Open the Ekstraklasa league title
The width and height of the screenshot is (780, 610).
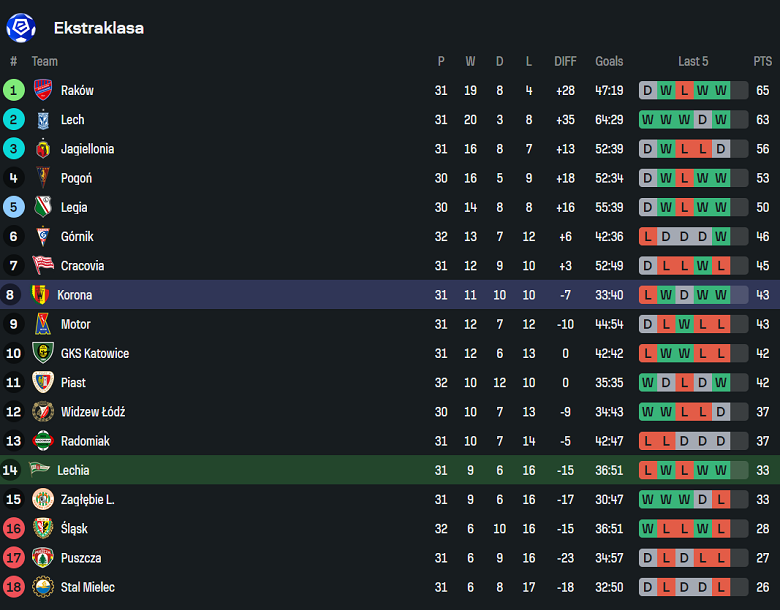click(x=98, y=28)
